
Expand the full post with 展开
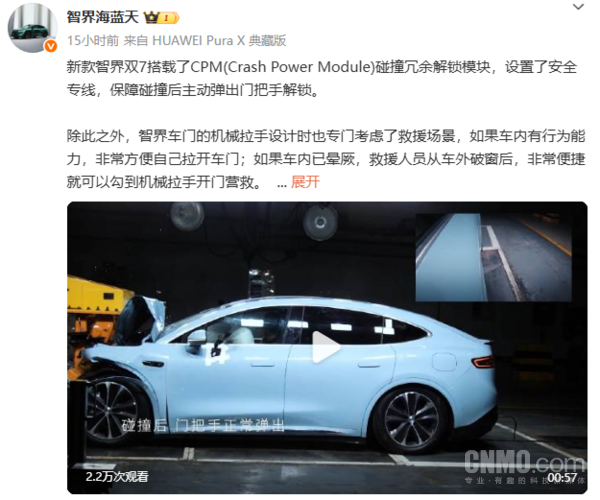point(305,182)
